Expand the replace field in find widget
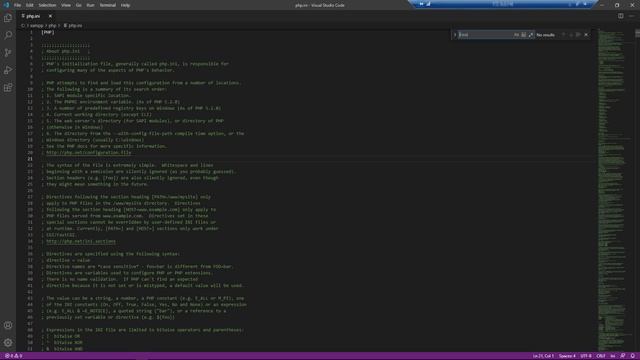640x360 pixels. click(x=455, y=35)
